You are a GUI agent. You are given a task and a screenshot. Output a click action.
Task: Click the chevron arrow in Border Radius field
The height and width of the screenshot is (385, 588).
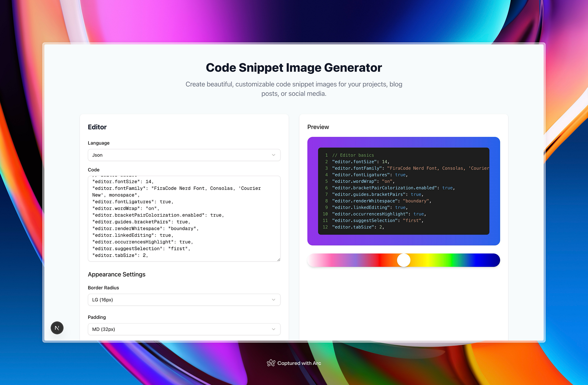273,300
